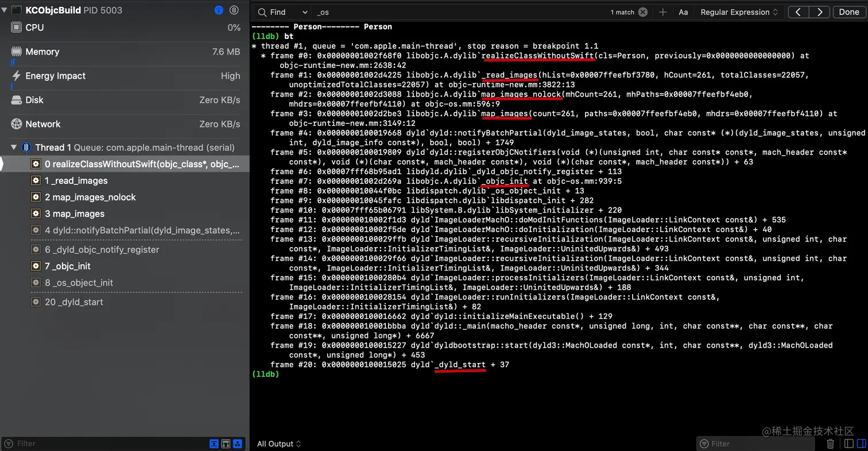The width and height of the screenshot is (868, 451).
Task: Click the '1 match' result label
Action: point(622,12)
